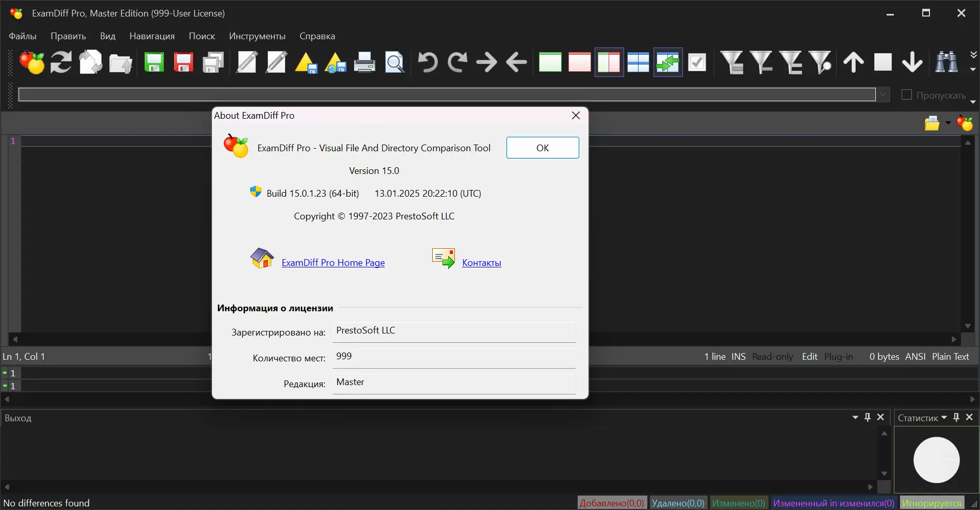Toggle the blue horizontal split panes icon

pos(639,62)
